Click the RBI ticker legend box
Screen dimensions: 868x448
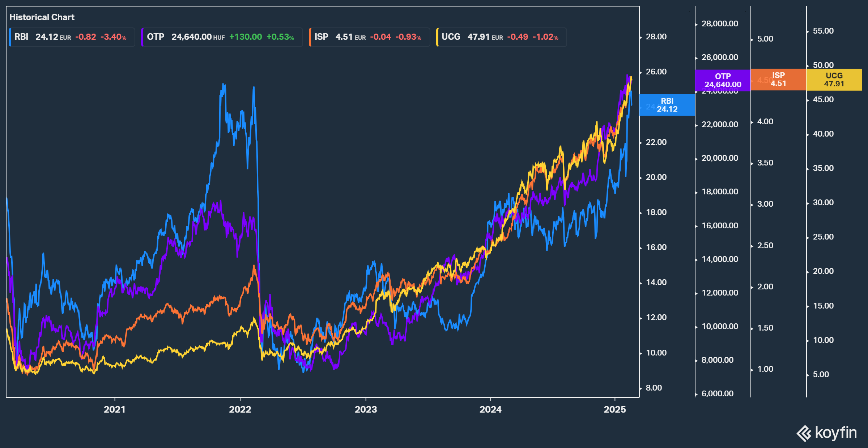coord(72,37)
